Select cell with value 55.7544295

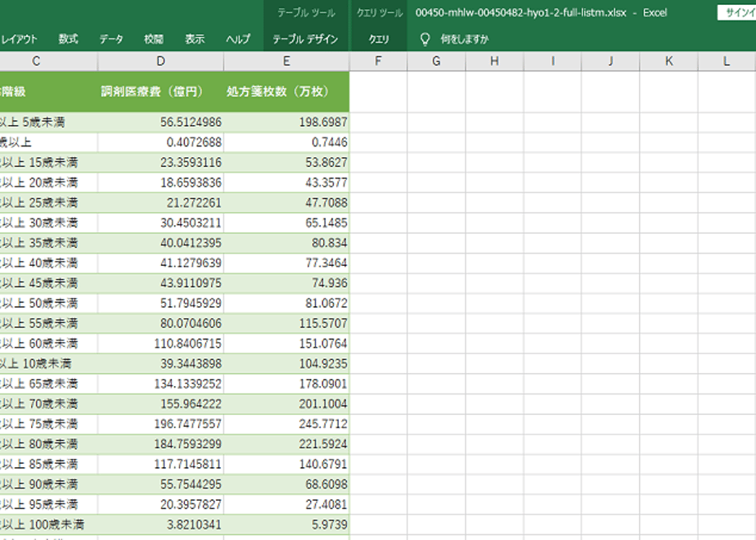click(x=160, y=484)
